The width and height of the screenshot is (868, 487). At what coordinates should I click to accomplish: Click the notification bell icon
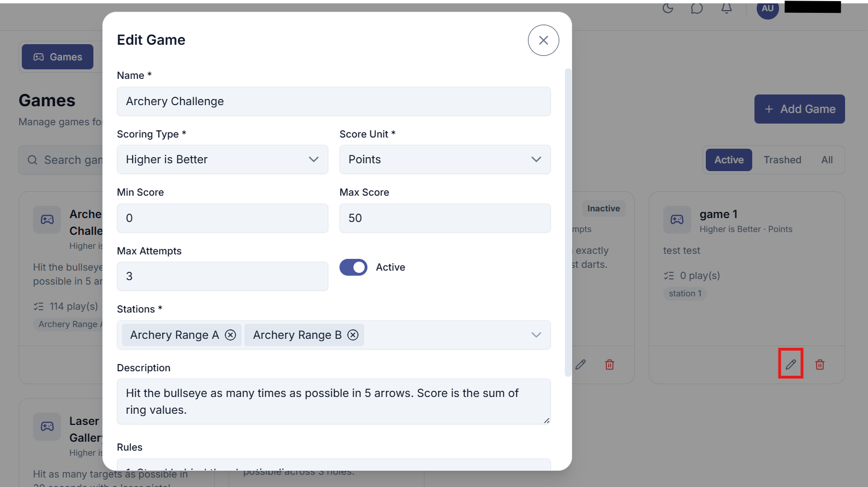[726, 8]
